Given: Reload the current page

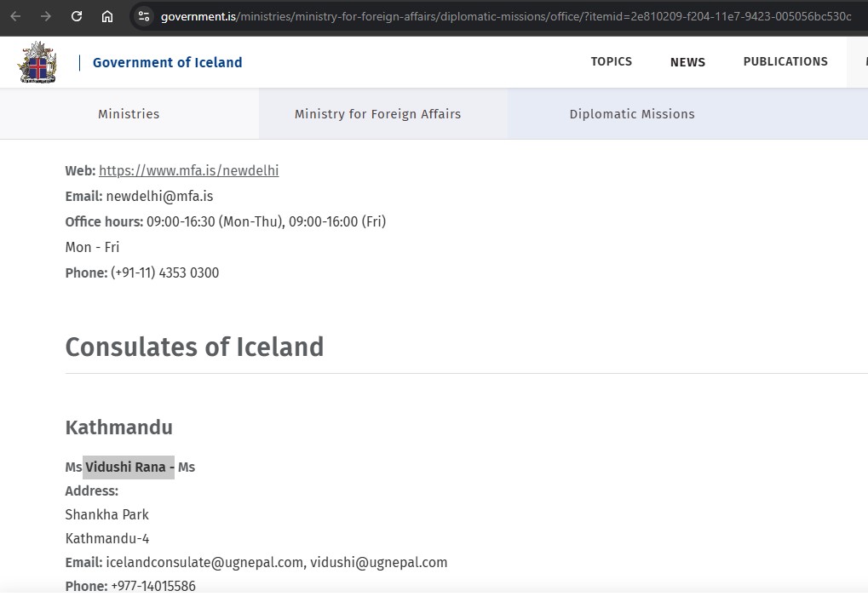Looking at the screenshot, I should coord(77,16).
